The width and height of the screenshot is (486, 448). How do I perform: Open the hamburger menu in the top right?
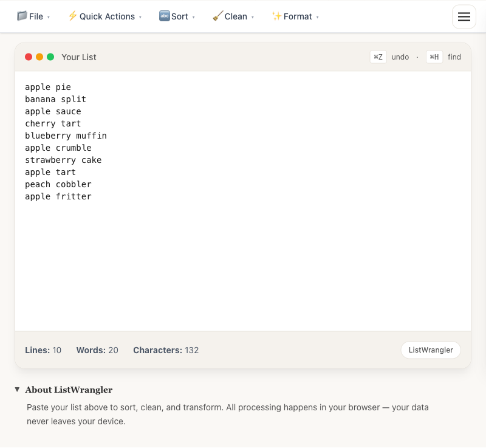click(x=464, y=16)
